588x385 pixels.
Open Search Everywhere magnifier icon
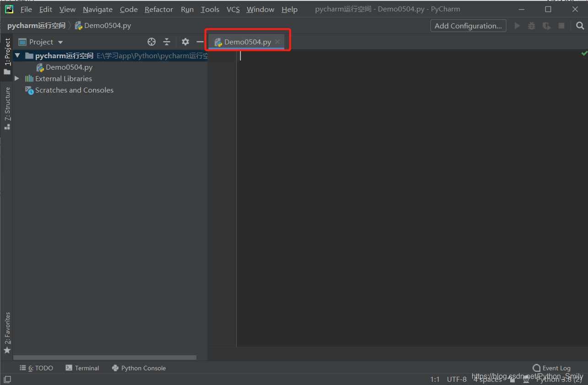coord(580,26)
